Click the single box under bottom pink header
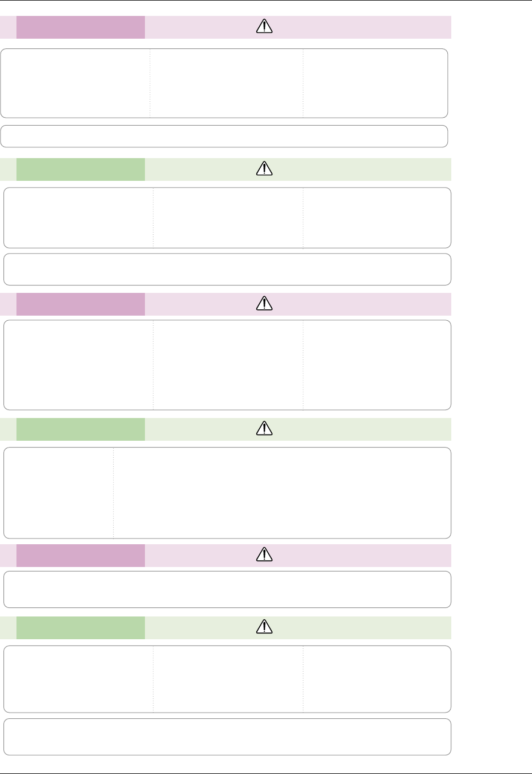 point(227,590)
